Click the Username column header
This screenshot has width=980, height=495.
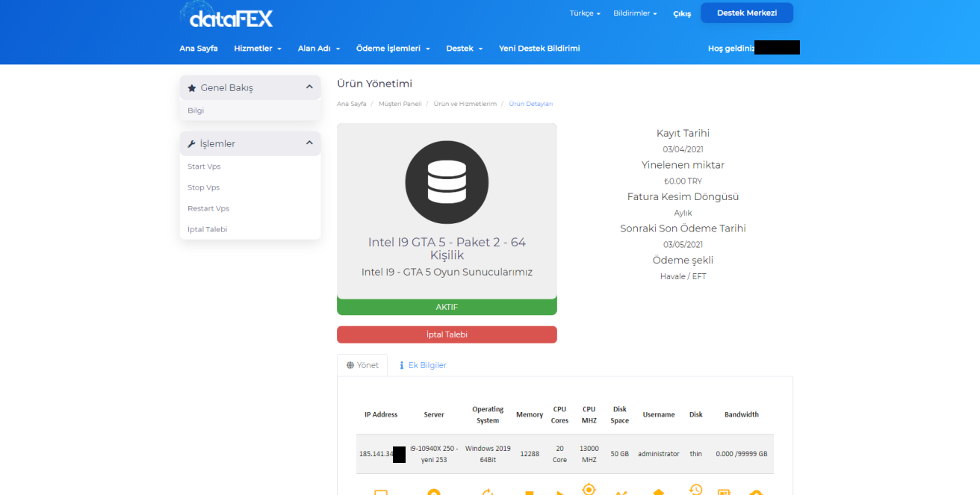pyautogui.click(x=659, y=414)
